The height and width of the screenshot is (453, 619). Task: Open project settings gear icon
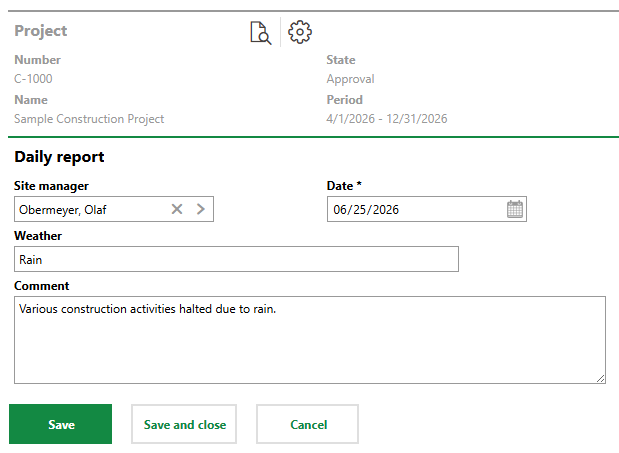click(300, 32)
